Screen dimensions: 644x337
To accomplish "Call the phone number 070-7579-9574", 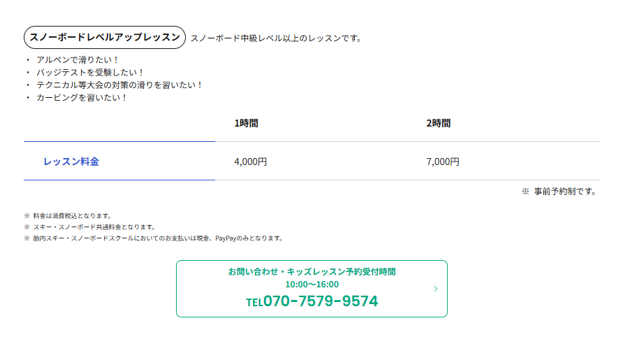I will coord(321,301).
